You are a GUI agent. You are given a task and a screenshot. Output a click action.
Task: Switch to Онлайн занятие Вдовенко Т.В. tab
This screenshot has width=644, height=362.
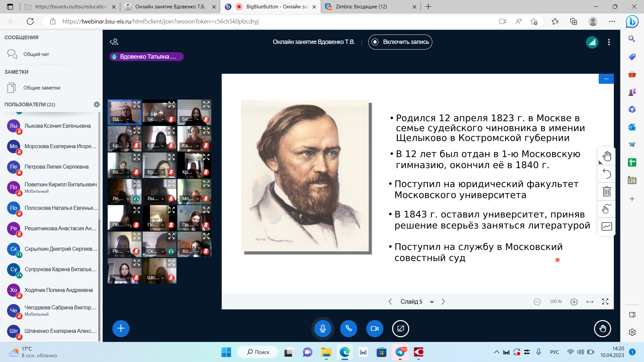170,7
